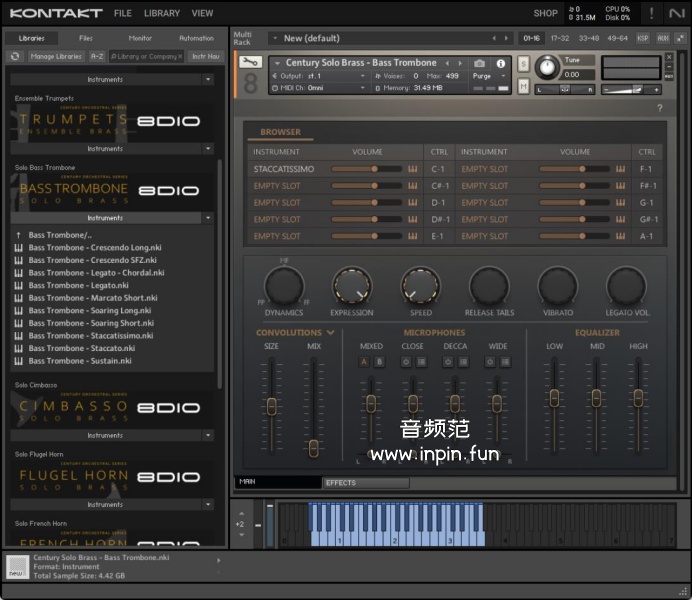
Task: Click the Native Instruments logo icon
Action: coord(677,13)
